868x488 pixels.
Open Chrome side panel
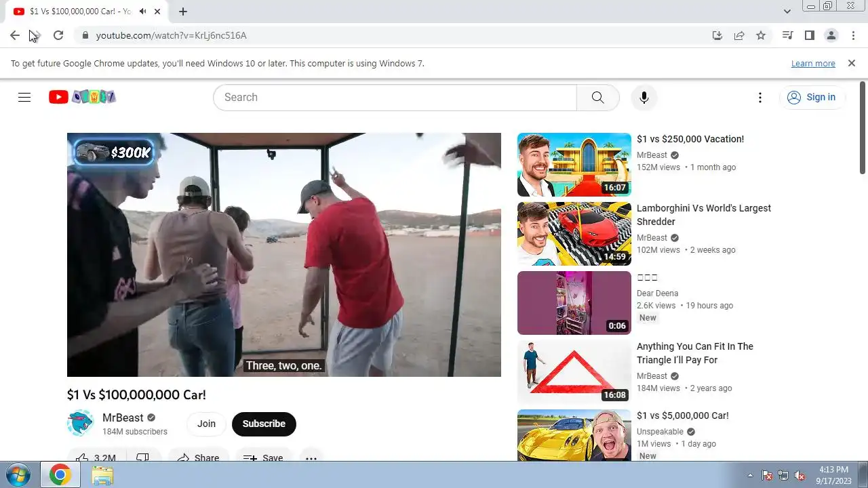coord(809,35)
